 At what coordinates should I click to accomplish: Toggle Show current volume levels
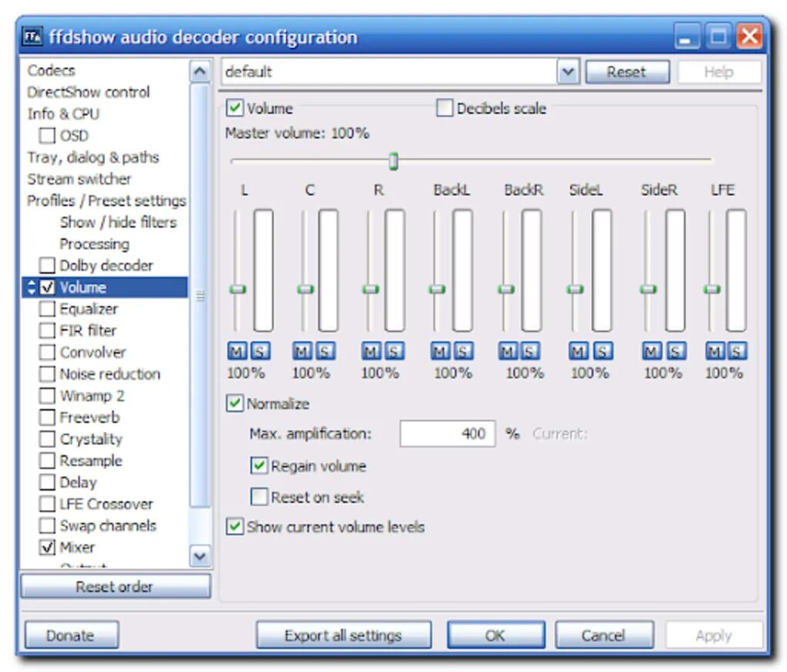point(235,526)
